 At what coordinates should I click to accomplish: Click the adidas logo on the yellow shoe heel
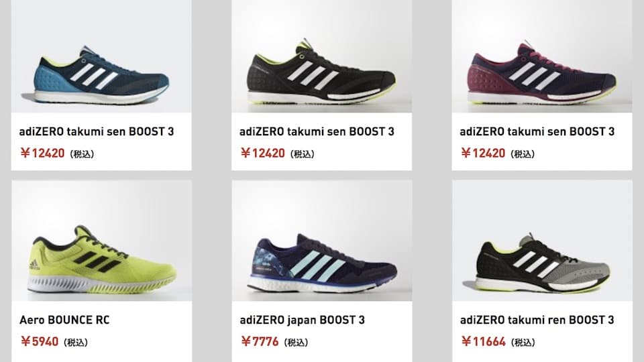(34, 265)
